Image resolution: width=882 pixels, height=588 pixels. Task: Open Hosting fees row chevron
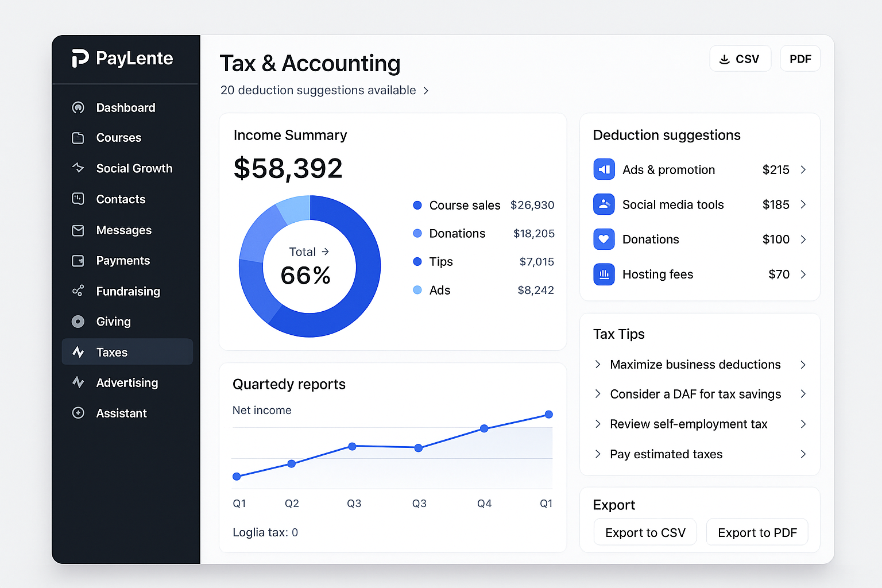[803, 274]
